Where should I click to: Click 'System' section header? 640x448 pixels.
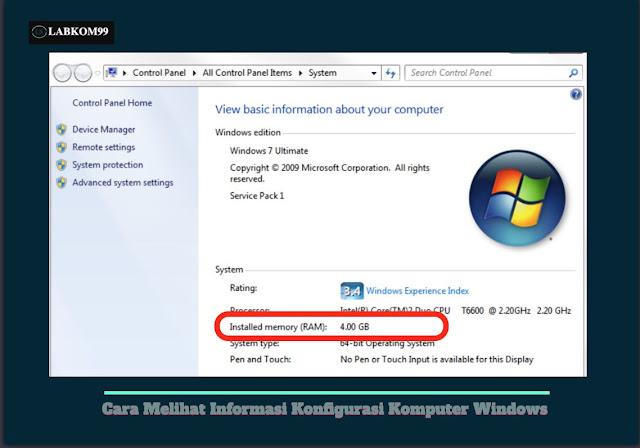229,270
